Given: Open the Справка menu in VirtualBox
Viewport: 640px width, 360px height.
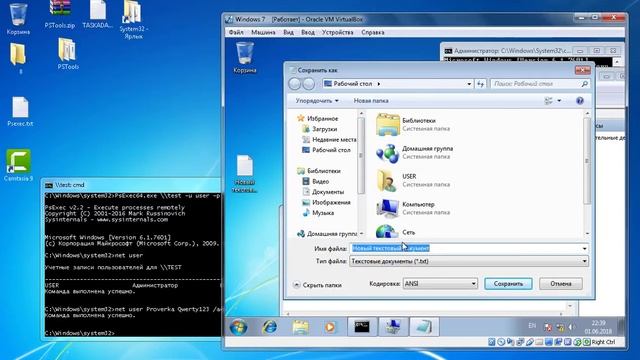Looking at the screenshot, I should [373, 32].
